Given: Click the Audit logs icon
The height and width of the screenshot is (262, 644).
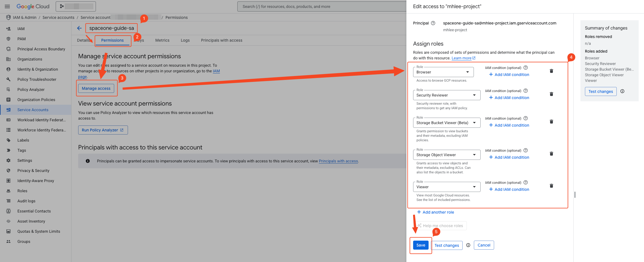Looking at the screenshot, I should pyautogui.click(x=8, y=201).
